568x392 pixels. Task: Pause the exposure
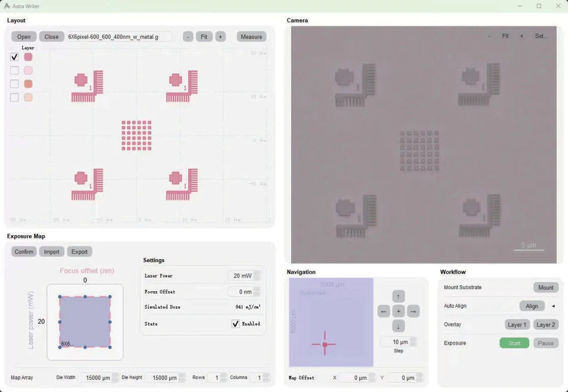[x=546, y=343]
